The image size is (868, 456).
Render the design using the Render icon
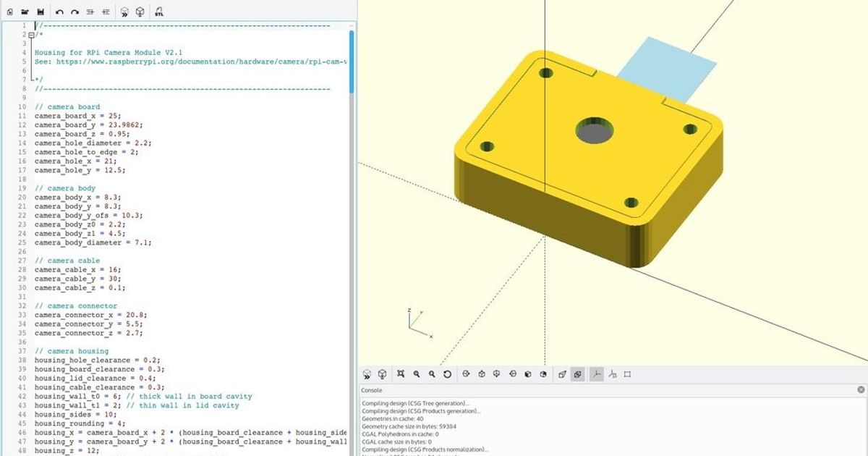click(140, 12)
